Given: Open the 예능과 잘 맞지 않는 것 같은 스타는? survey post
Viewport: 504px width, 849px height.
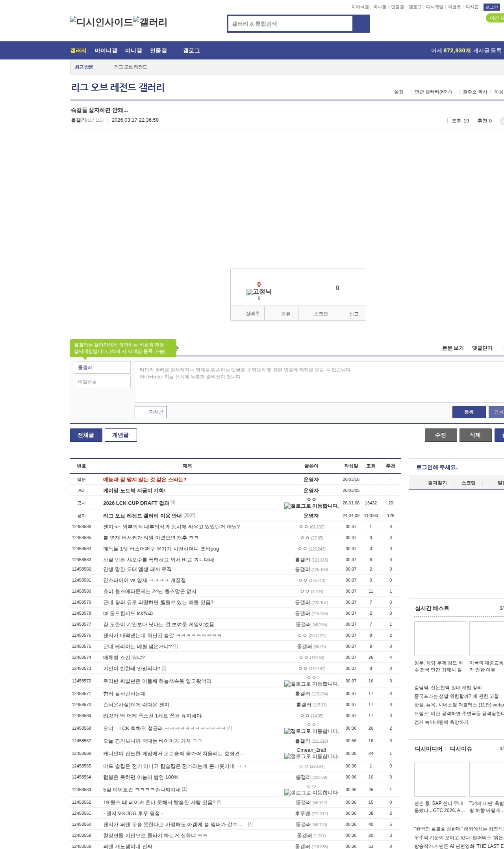Looking at the screenshot, I should pos(145,479).
